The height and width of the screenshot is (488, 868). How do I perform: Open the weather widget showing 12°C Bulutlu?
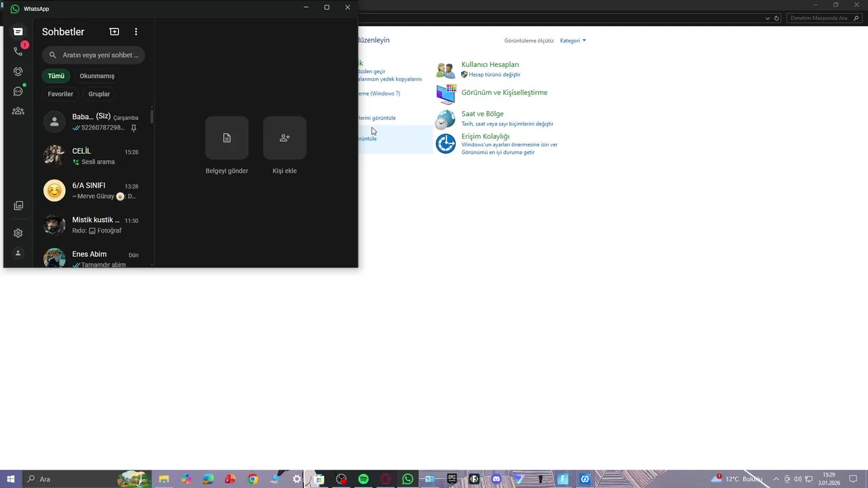click(737, 479)
